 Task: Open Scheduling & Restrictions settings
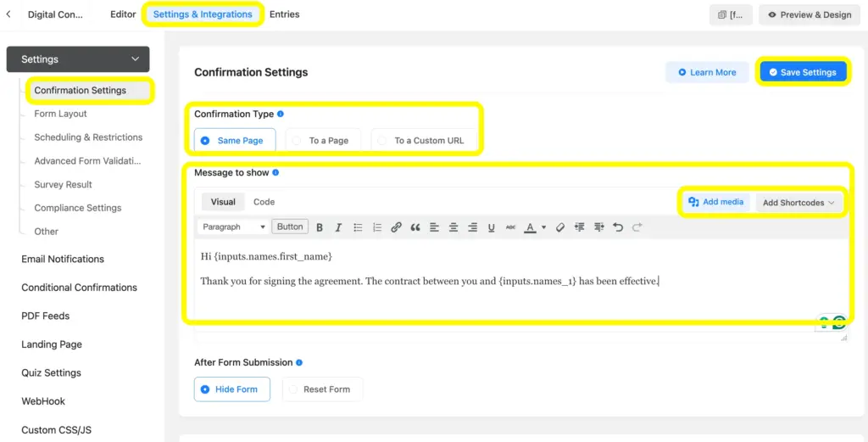point(88,137)
